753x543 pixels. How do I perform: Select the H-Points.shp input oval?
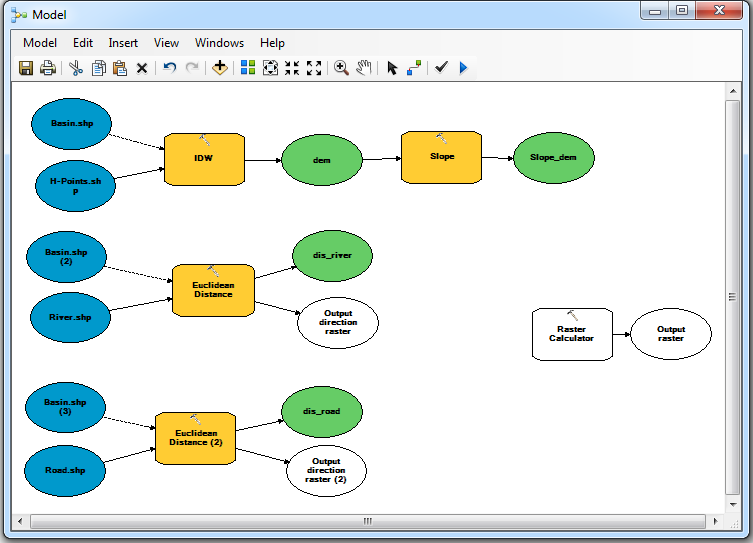click(75, 186)
